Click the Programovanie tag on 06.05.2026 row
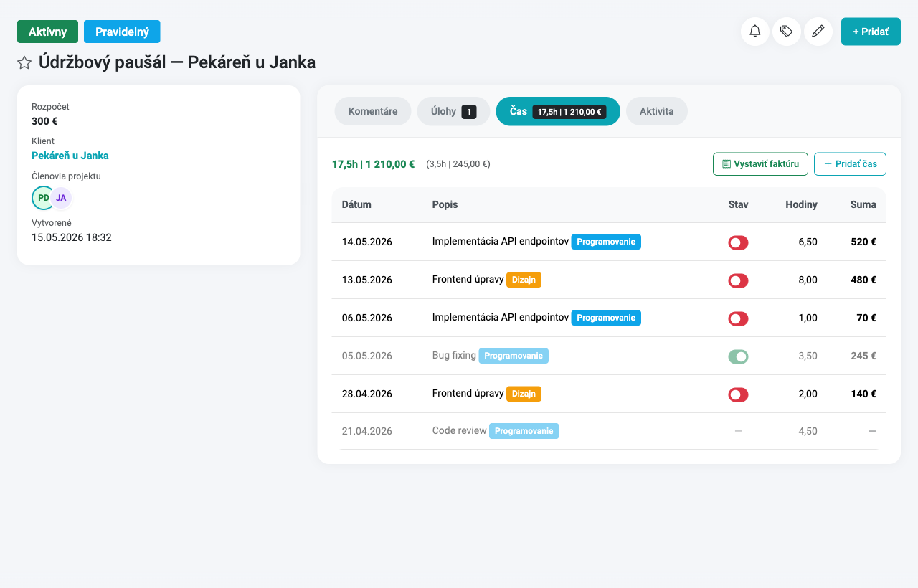The width and height of the screenshot is (918, 588). [606, 318]
